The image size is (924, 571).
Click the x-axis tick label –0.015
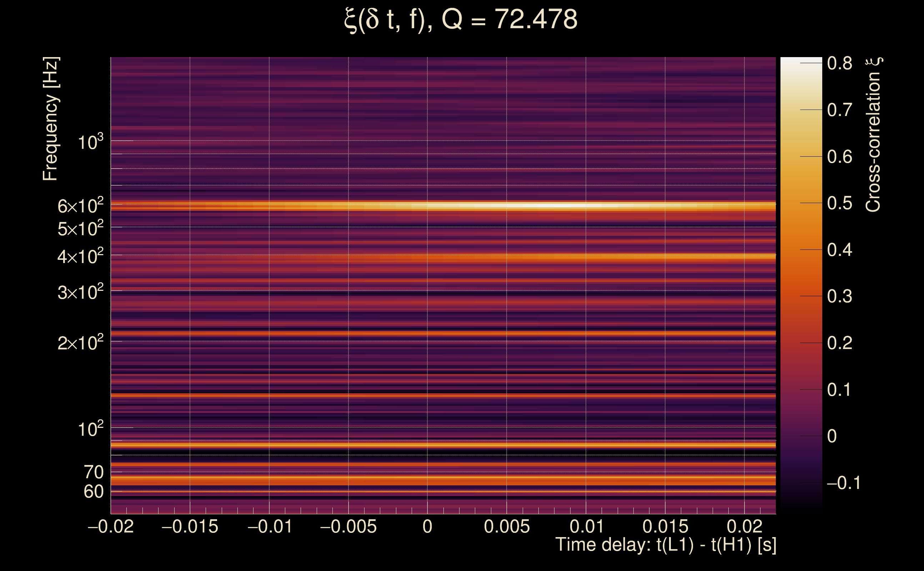pos(190,527)
